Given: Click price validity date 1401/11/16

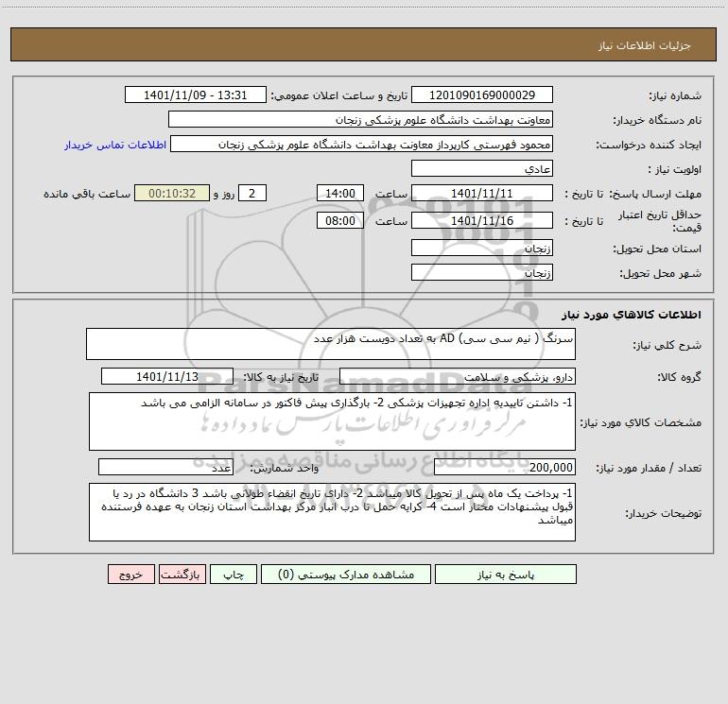Looking at the screenshot, I should 482,220.
